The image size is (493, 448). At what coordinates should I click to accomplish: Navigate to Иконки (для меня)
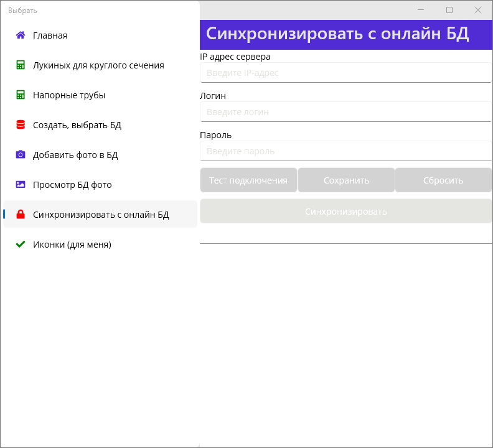[x=72, y=245]
